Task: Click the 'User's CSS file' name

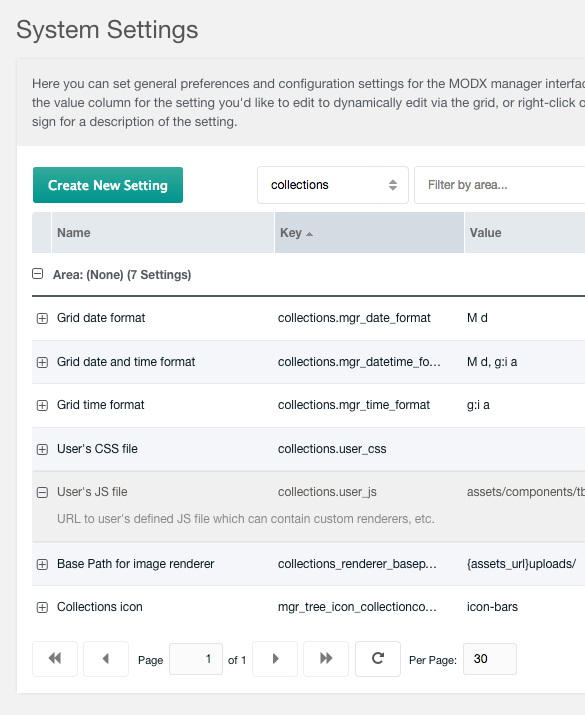Action: point(97,449)
